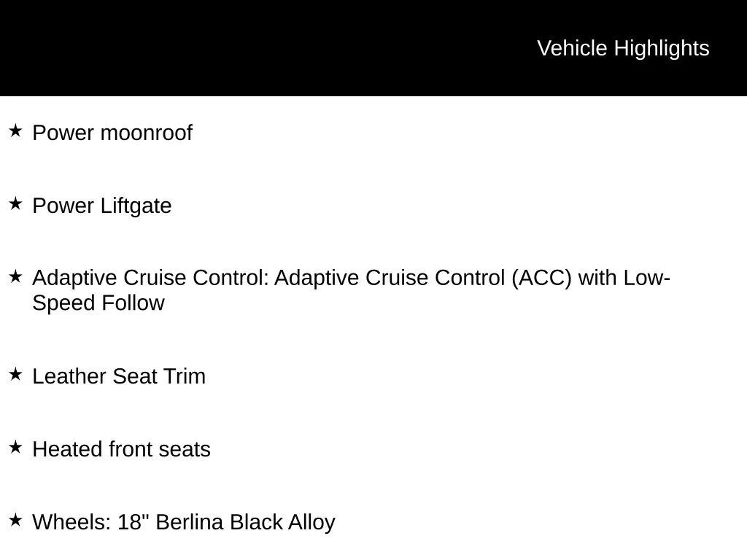Image resolution: width=747 pixels, height=560 pixels.
Task: Click the Power Liftgate text
Action: pyautogui.click(x=102, y=206)
